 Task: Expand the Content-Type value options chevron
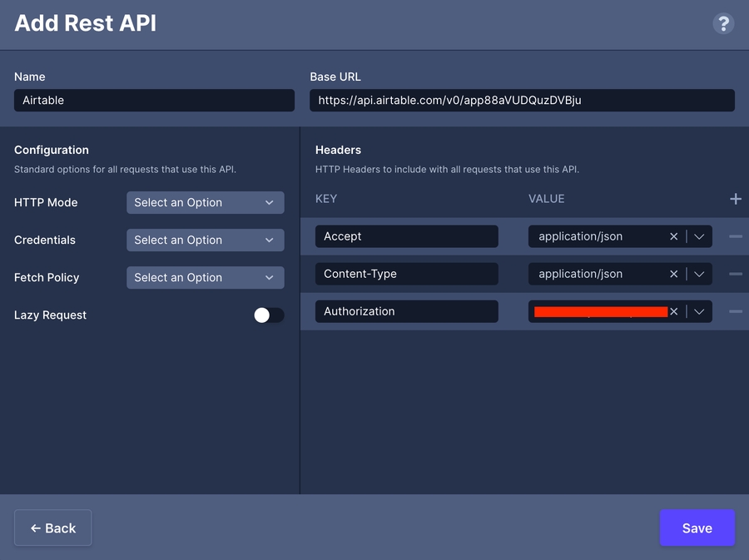[x=699, y=274]
